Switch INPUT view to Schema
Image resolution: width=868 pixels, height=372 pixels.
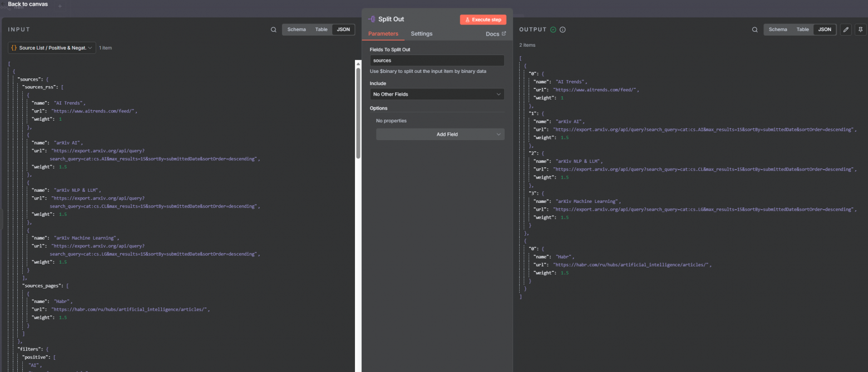point(297,29)
